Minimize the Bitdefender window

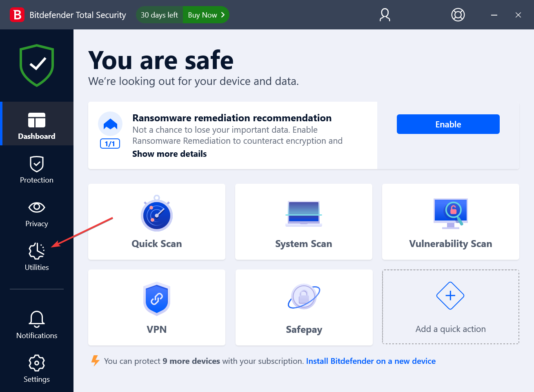(494, 15)
